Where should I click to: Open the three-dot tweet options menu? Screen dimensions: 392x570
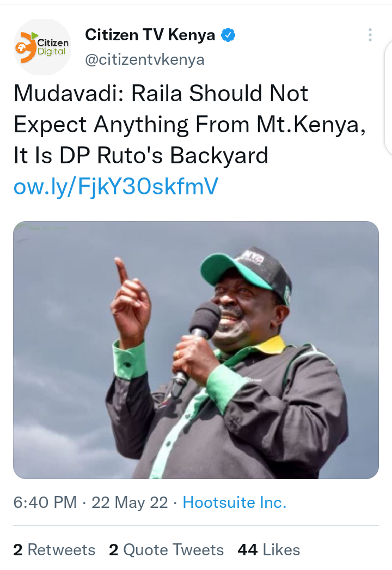[370, 35]
